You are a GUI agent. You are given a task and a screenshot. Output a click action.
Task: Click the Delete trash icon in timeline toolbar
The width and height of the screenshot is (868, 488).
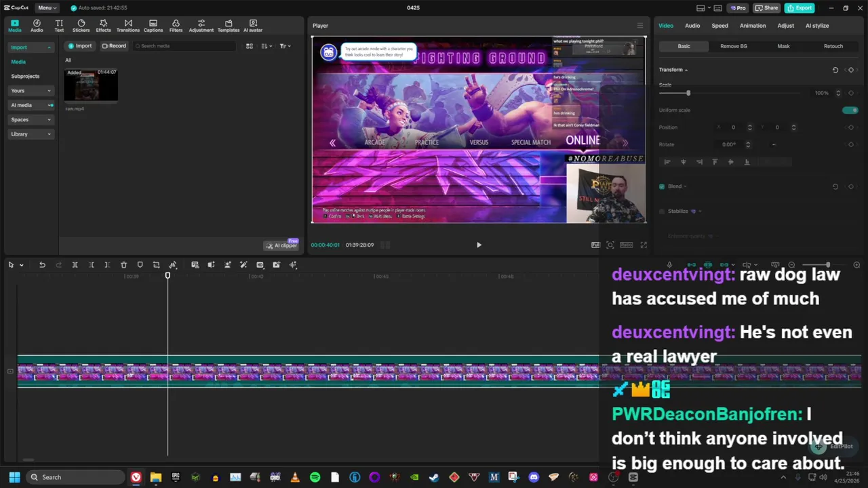(123, 265)
